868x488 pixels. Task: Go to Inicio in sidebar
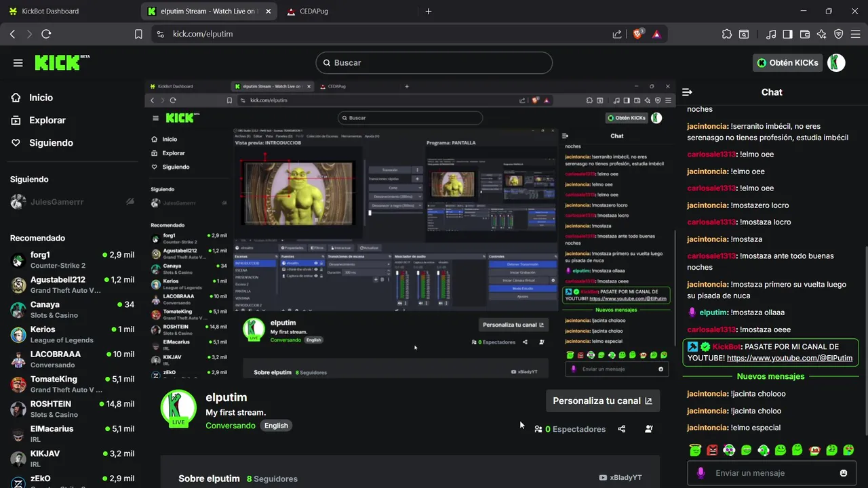tap(41, 98)
